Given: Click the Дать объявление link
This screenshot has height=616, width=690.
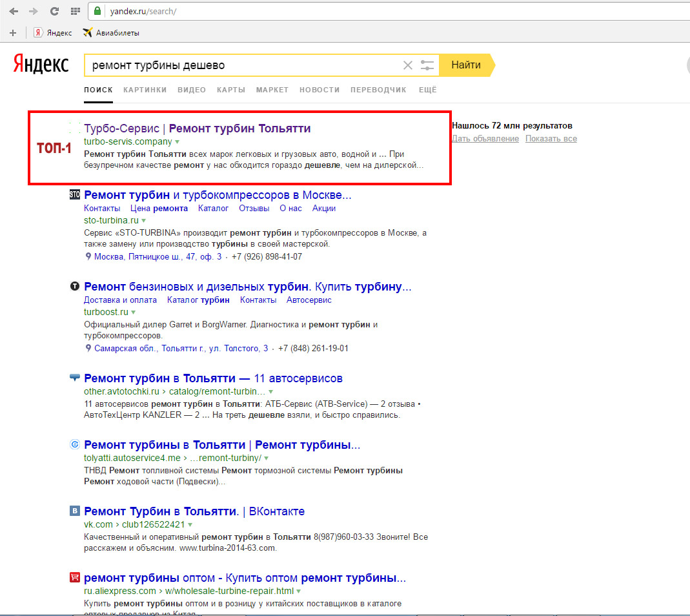Looking at the screenshot, I should coord(485,139).
